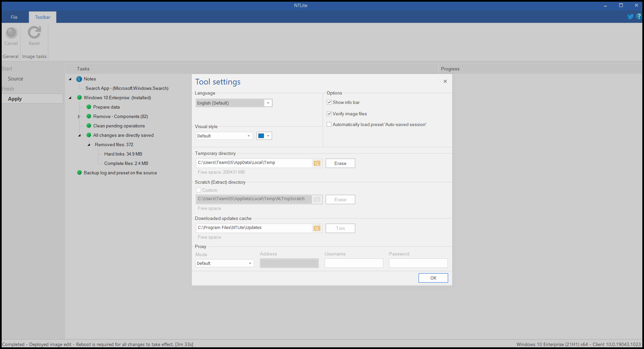
Task: Browse for Downloaded updates cache folder icon
Action: (317, 228)
